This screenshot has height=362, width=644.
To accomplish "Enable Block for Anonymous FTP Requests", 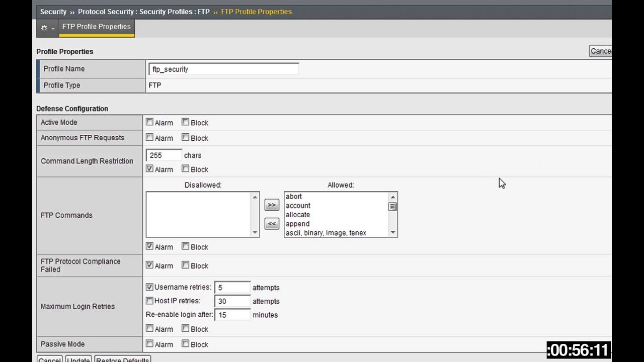I will click(185, 137).
